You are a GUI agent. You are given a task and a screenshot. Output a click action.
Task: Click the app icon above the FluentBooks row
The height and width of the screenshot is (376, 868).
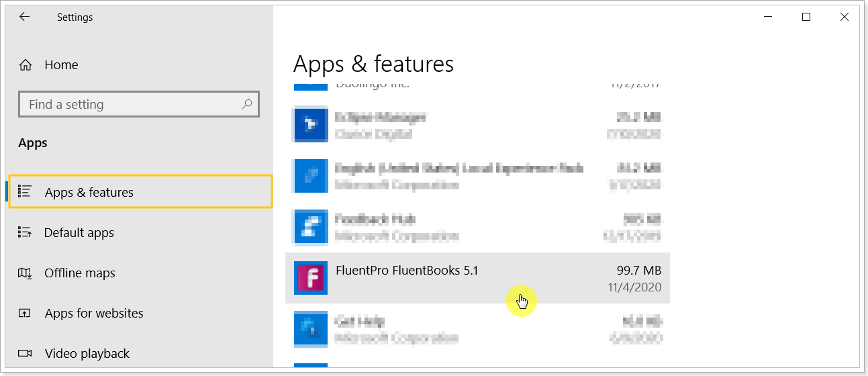coord(311,227)
